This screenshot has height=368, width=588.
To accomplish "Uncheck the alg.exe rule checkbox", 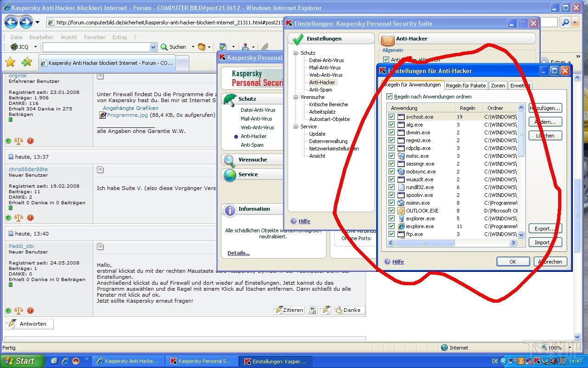I will tap(391, 125).
